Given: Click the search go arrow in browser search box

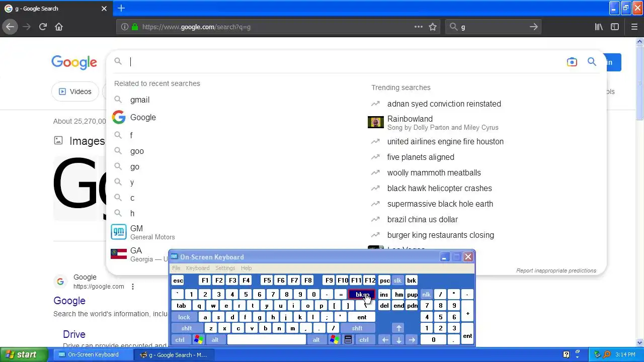Looking at the screenshot, I should click(x=534, y=27).
